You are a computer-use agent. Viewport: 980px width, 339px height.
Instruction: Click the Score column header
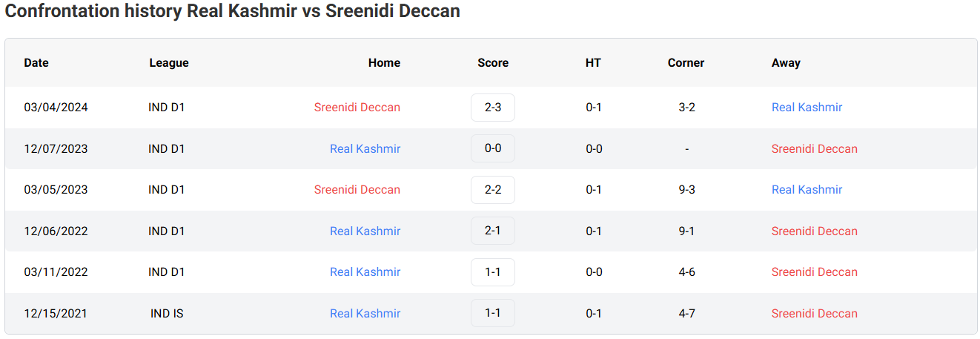[x=493, y=63]
